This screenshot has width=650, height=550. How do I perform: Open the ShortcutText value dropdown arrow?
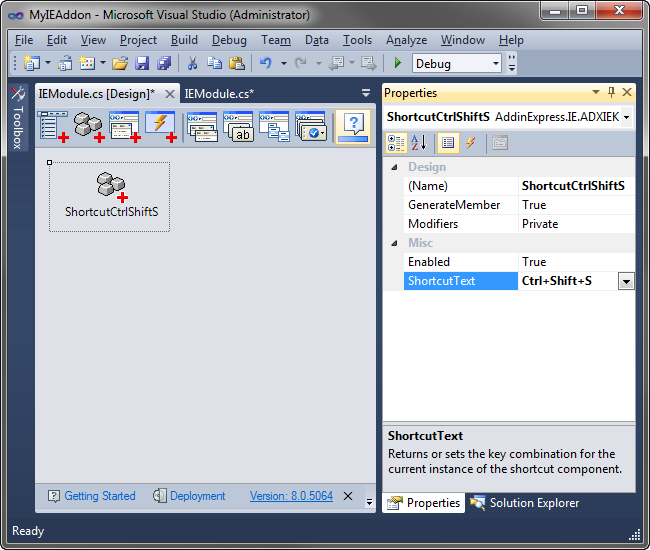(x=626, y=282)
